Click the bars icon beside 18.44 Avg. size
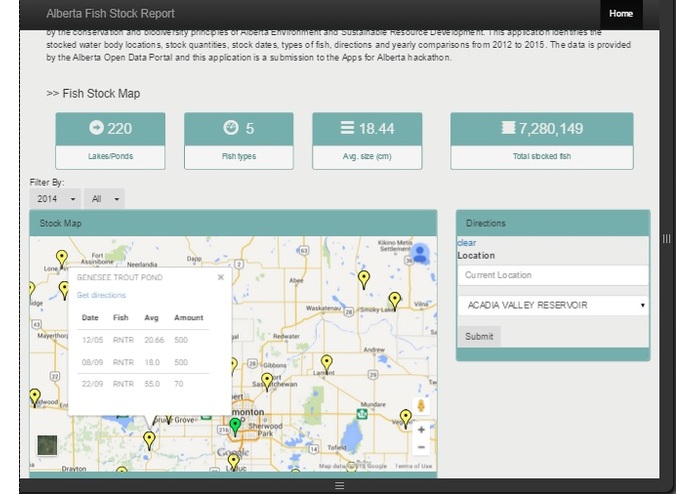The width and height of the screenshot is (695, 494). pos(347,128)
